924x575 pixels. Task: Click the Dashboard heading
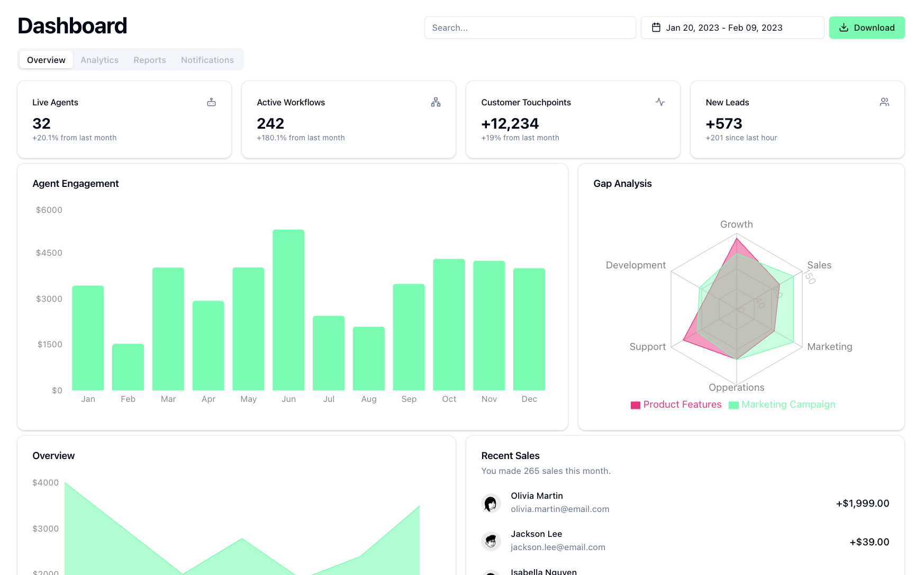(73, 26)
